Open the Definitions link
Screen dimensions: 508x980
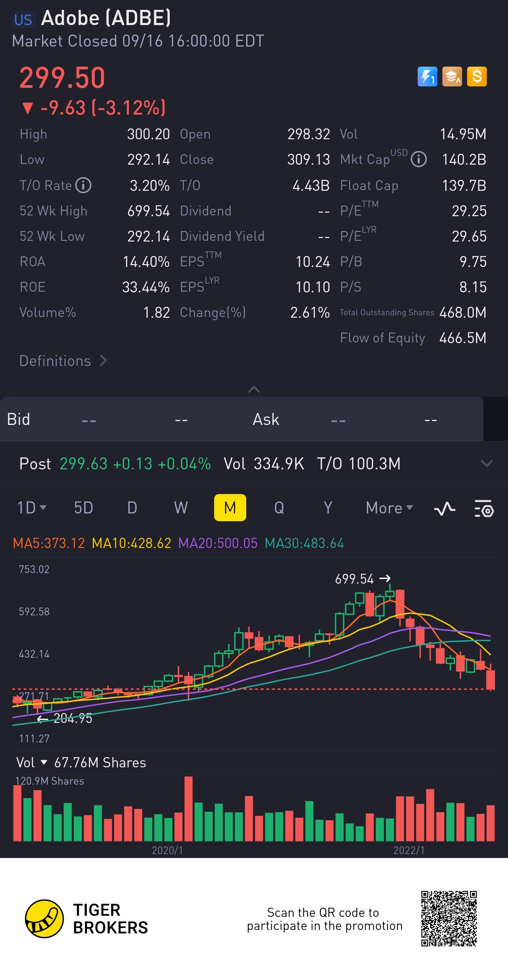point(63,361)
